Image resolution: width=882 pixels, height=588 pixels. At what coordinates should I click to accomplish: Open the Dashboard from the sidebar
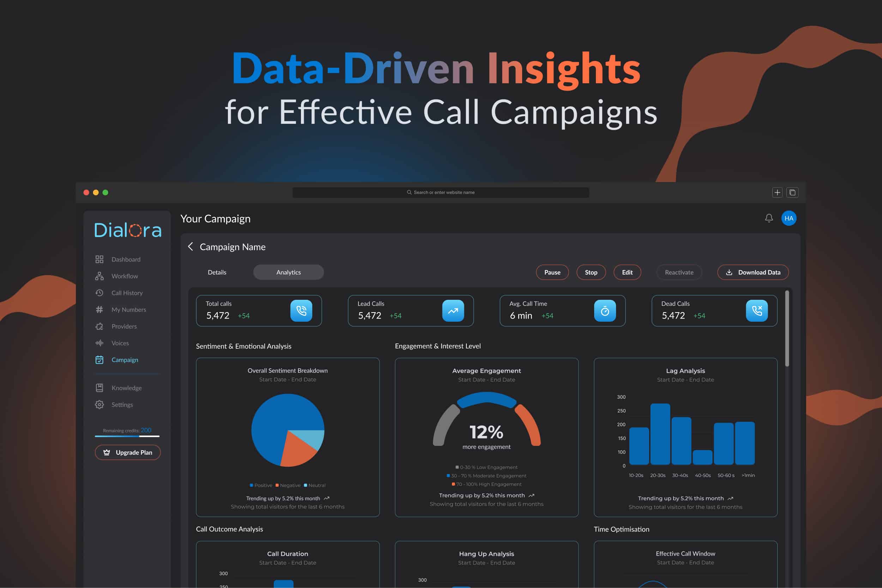tap(126, 259)
